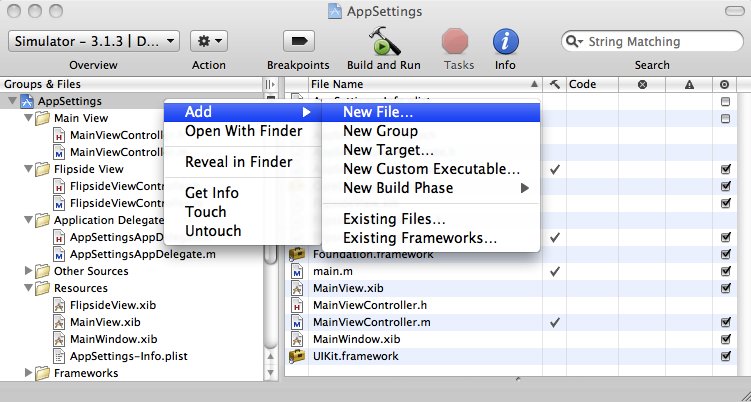Toggle target checkbox for main.m
The height and width of the screenshot is (402, 751).
pyautogui.click(x=725, y=271)
